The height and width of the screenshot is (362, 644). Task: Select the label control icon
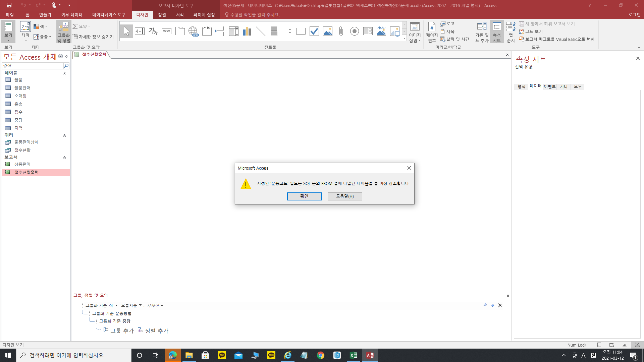click(153, 31)
